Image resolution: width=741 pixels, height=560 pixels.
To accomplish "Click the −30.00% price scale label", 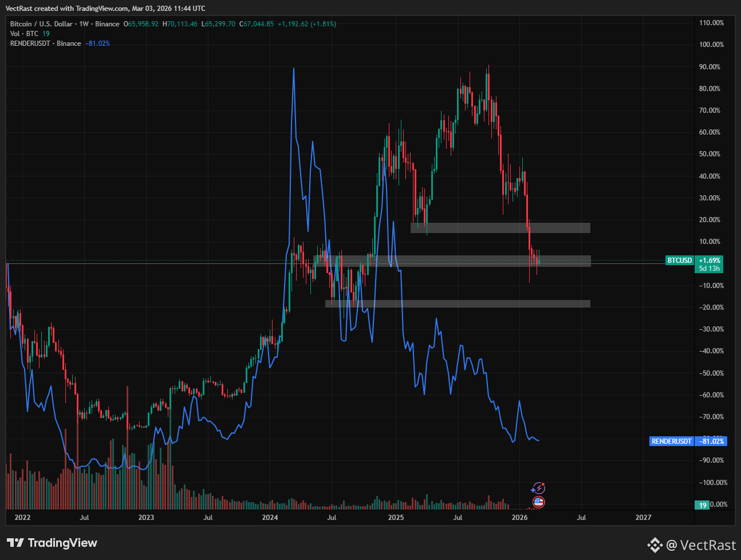I will tap(711, 329).
